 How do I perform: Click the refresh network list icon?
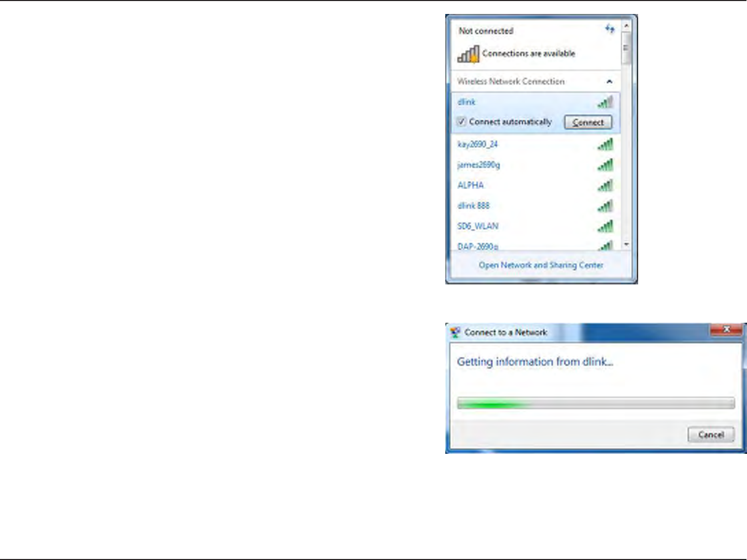point(610,28)
